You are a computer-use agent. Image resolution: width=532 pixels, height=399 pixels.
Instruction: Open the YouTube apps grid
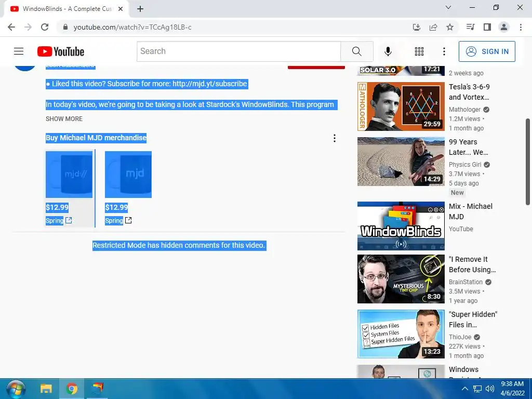point(419,51)
